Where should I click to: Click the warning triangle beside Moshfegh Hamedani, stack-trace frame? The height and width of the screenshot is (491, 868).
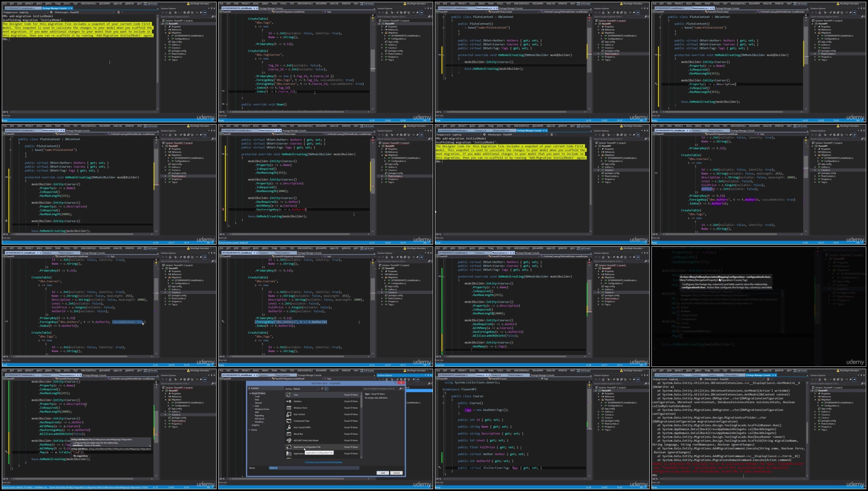point(838,370)
